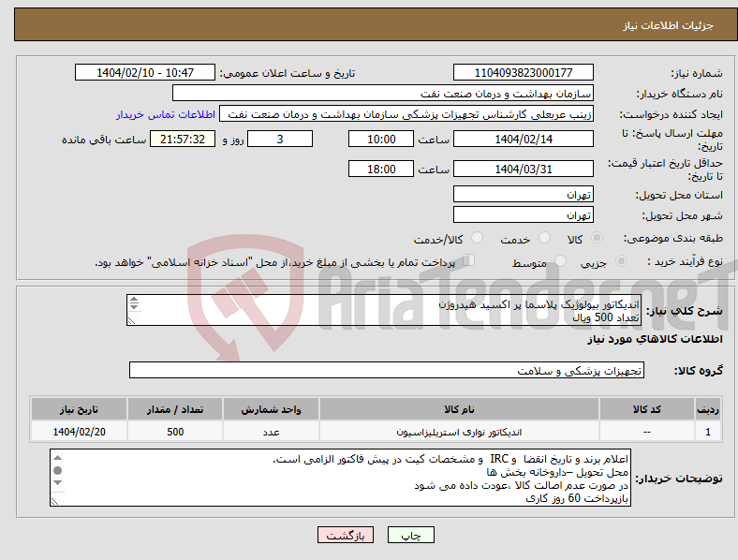Click the delivery province تهران field
Viewport: 738px width, 560px height.
pos(524,195)
